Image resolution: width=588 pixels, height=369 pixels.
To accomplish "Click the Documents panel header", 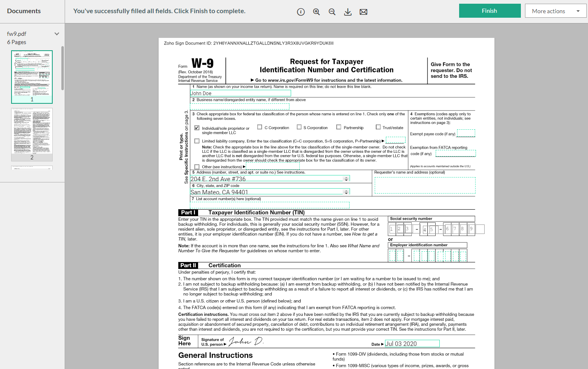I will 24,11.
